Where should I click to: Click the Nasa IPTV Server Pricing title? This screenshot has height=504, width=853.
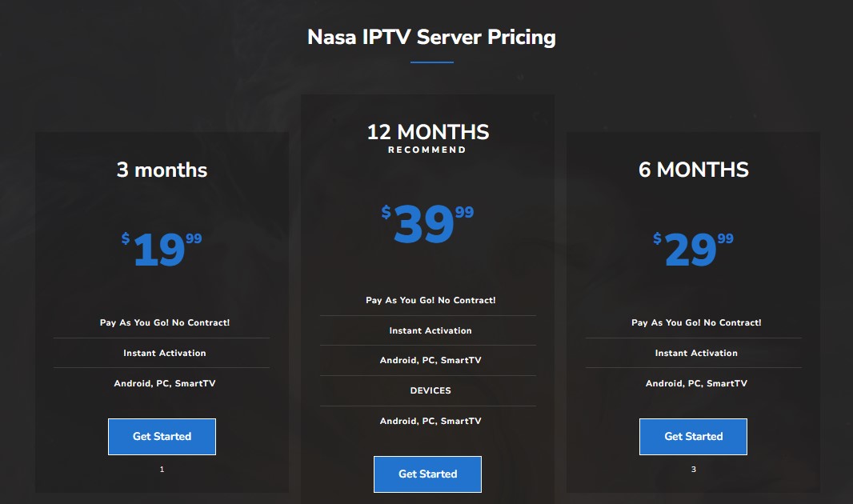[x=431, y=37]
